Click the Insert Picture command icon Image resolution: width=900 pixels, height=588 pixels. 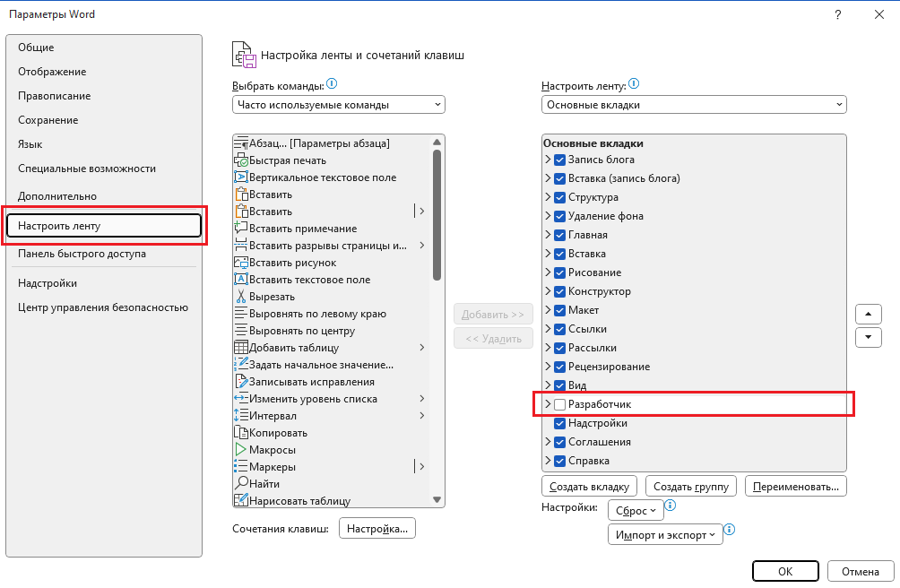(240, 263)
